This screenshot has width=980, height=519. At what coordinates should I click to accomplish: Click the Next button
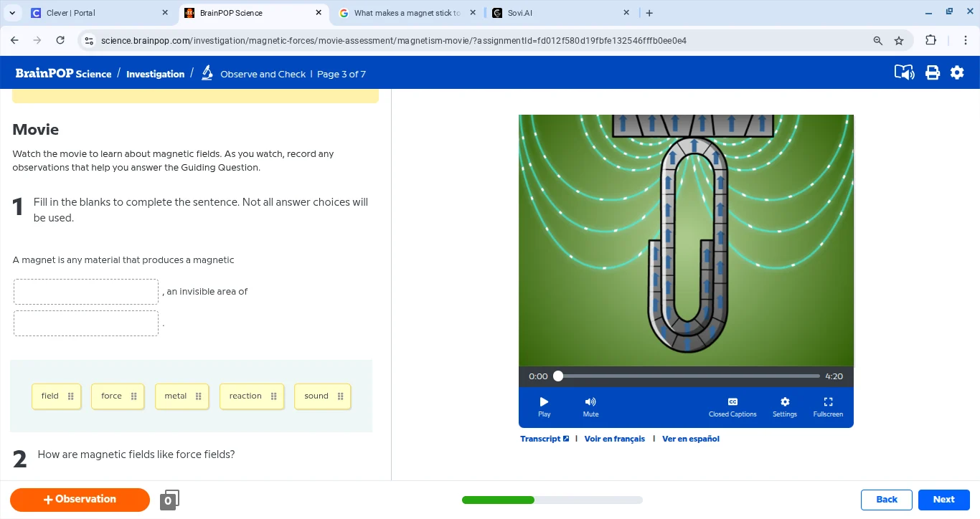point(943,500)
